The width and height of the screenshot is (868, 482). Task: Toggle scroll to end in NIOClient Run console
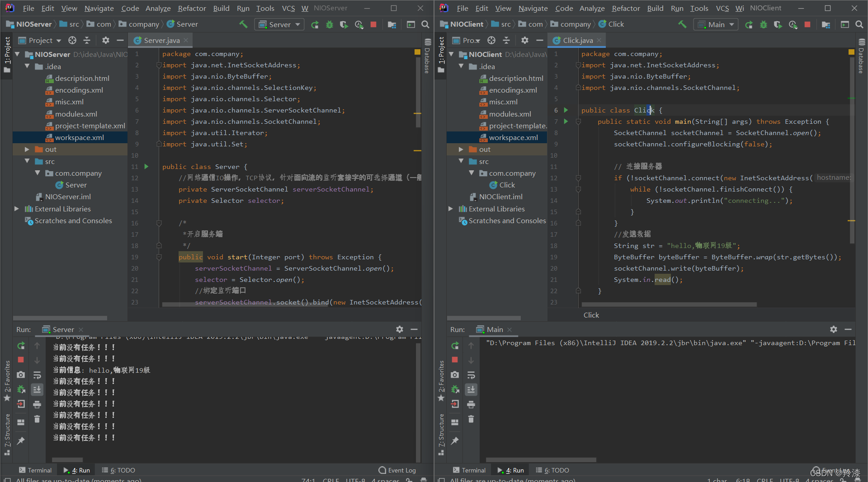click(x=471, y=389)
